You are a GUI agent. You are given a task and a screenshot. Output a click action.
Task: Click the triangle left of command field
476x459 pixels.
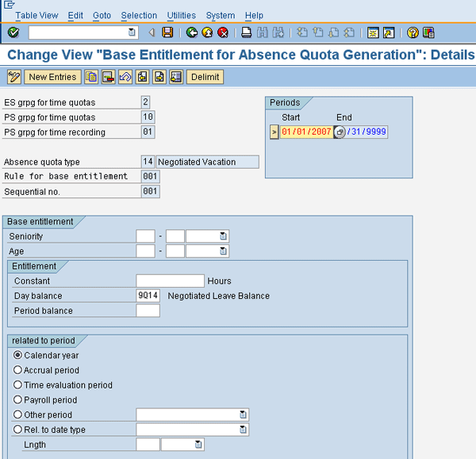152,33
